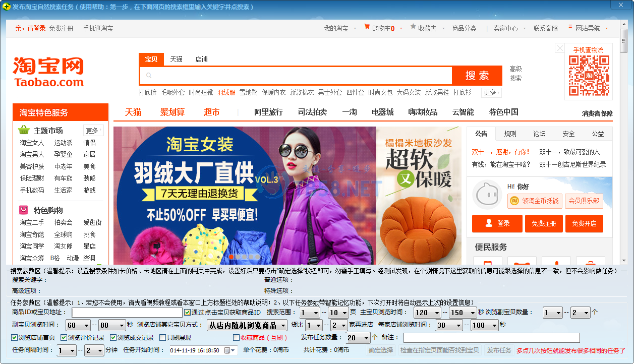Click the 淘宝女装 down jacket banner
Image resolution: width=634 pixels, height=364 pixels.
[x=245, y=196]
